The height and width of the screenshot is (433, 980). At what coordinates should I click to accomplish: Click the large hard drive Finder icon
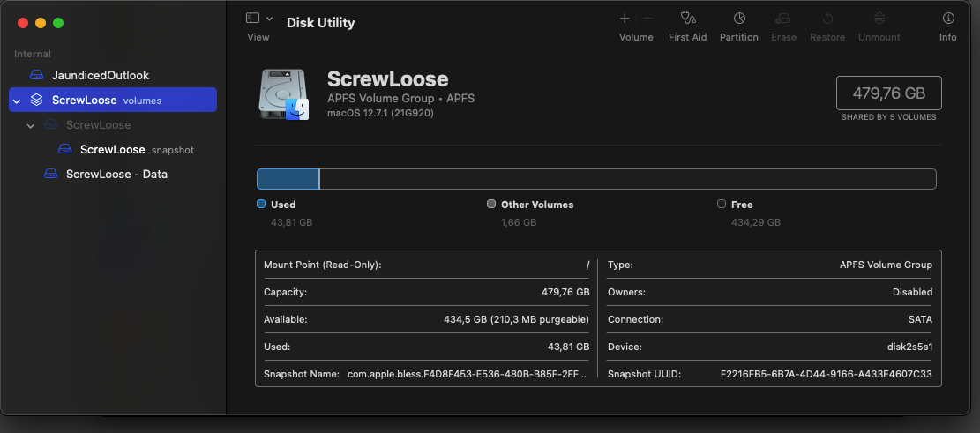tap(284, 94)
